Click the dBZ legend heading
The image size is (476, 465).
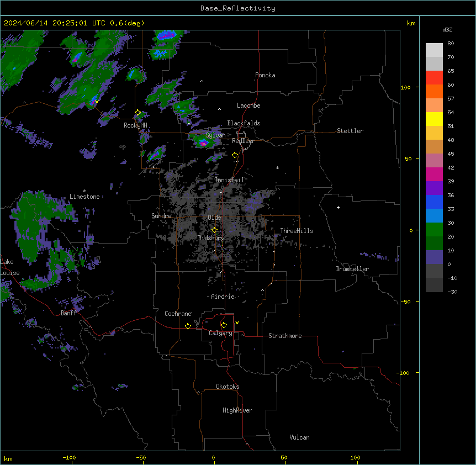click(447, 29)
